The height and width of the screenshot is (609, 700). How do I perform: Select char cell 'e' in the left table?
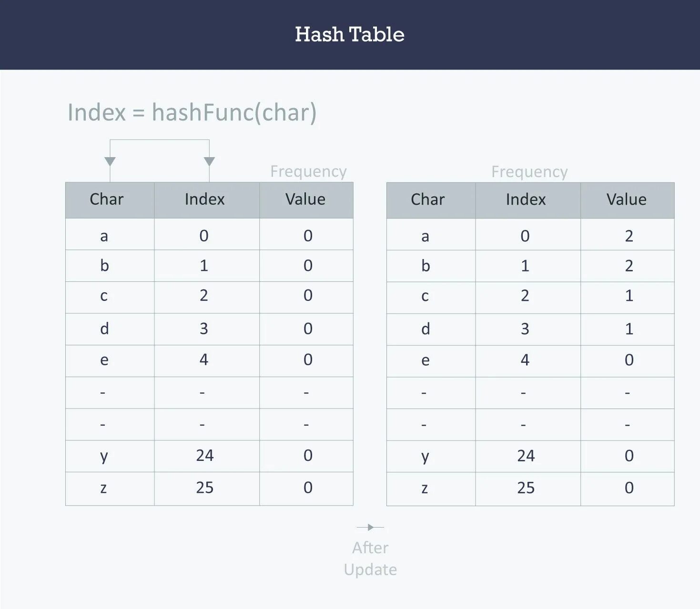coord(104,360)
